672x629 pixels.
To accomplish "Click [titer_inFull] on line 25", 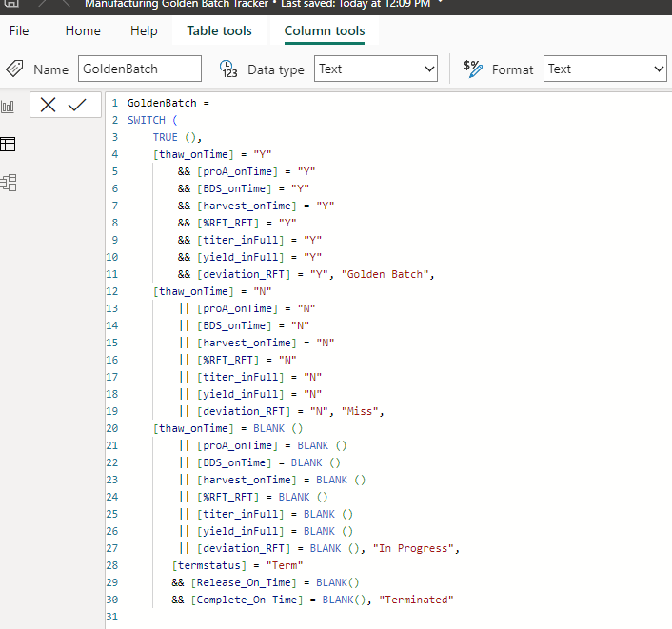I will [x=241, y=514].
